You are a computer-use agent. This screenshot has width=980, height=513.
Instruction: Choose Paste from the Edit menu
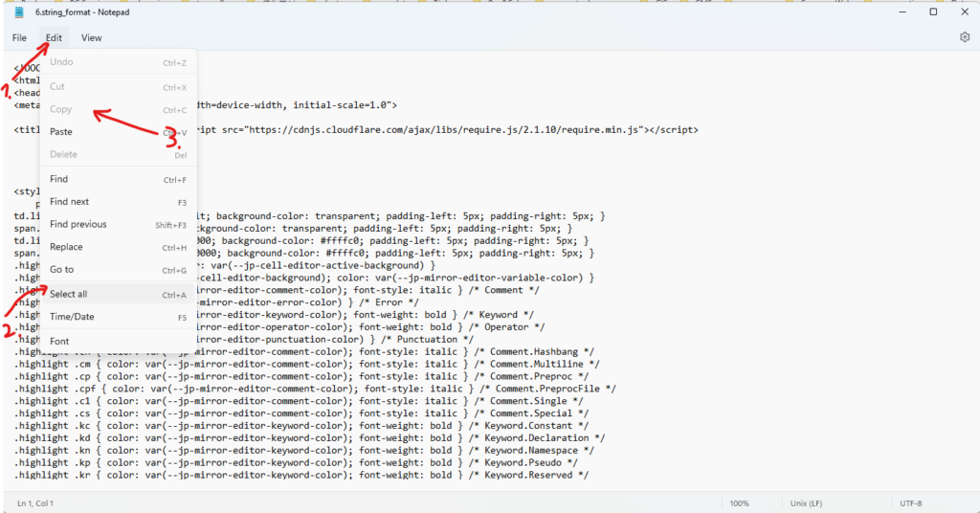pyautogui.click(x=118, y=132)
